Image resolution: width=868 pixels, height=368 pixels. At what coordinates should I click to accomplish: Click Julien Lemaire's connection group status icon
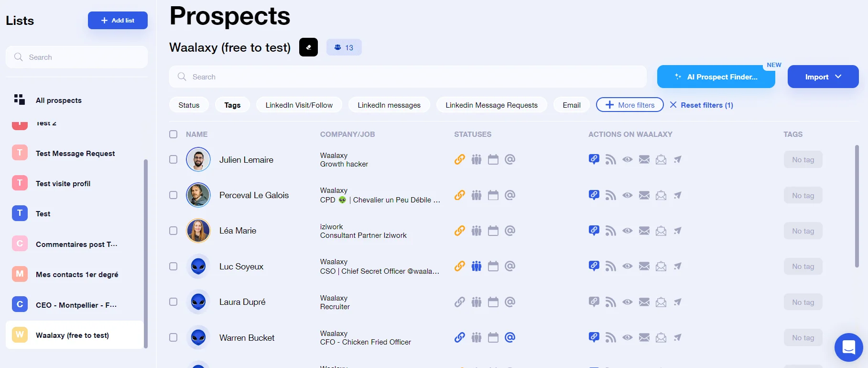click(x=477, y=159)
